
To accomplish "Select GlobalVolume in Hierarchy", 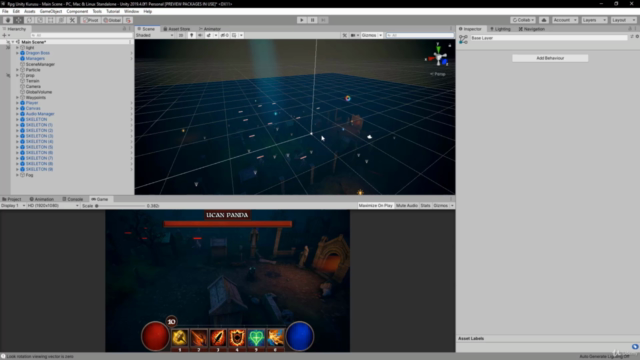I will [39, 92].
